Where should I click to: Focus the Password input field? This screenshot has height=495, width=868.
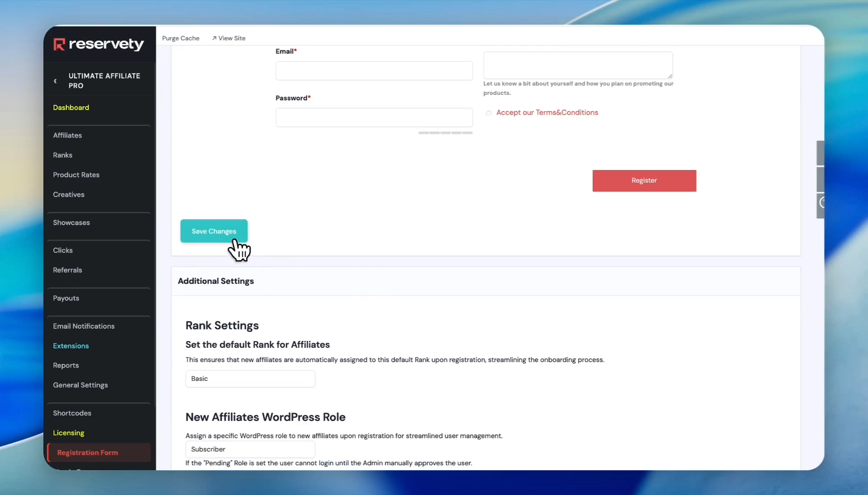(373, 118)
